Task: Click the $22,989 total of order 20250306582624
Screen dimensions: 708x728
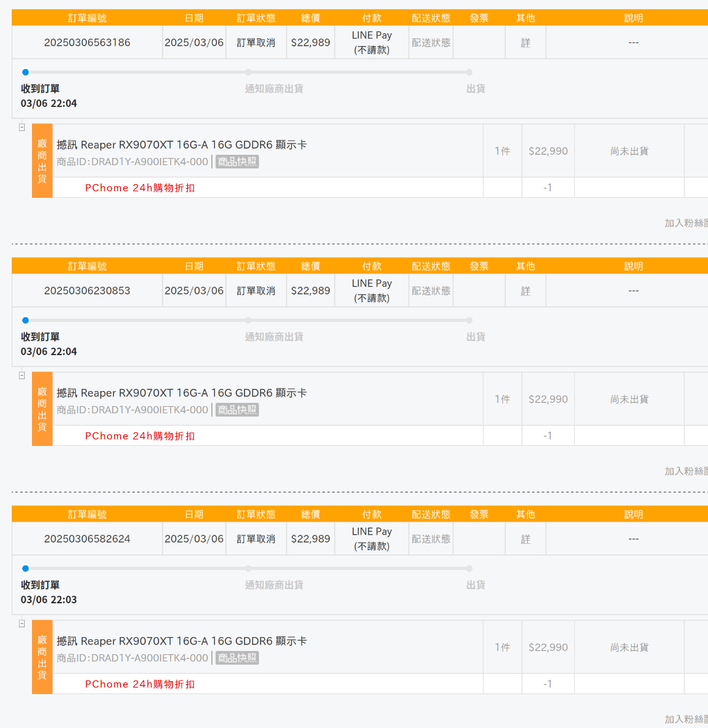Action: tap(311, 539)
